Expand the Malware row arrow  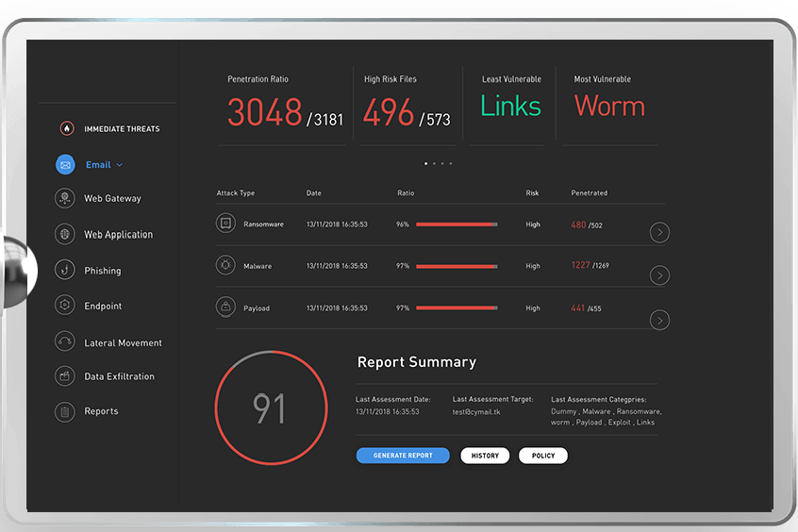660,275
